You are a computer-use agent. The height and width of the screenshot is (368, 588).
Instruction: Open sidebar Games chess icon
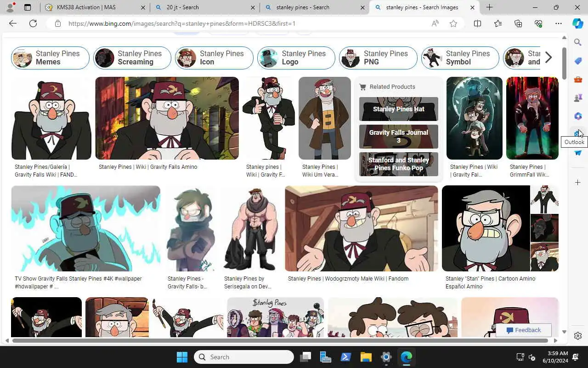[x=578, y=98]
